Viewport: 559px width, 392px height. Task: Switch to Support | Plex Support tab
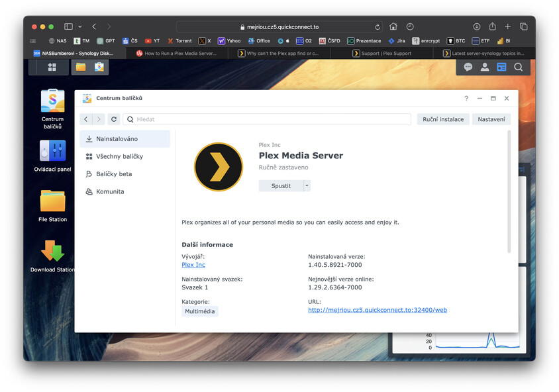(381, 54)
